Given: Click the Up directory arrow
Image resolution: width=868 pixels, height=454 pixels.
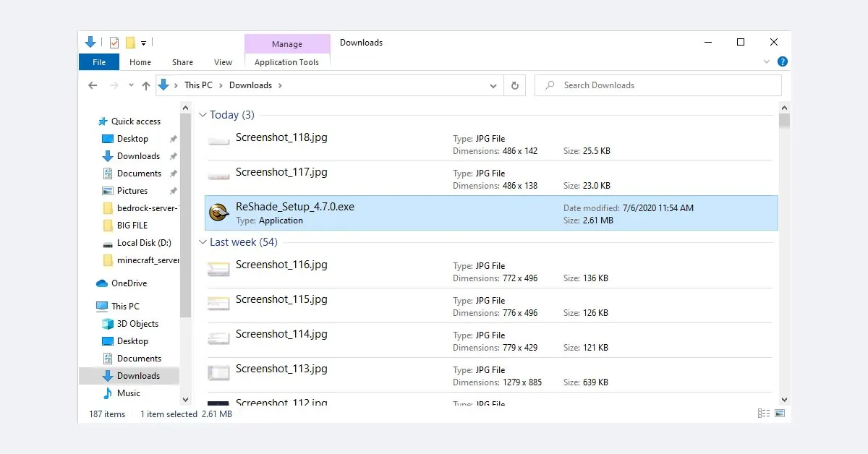Looking at the screenshot, I should pos(146,85).
